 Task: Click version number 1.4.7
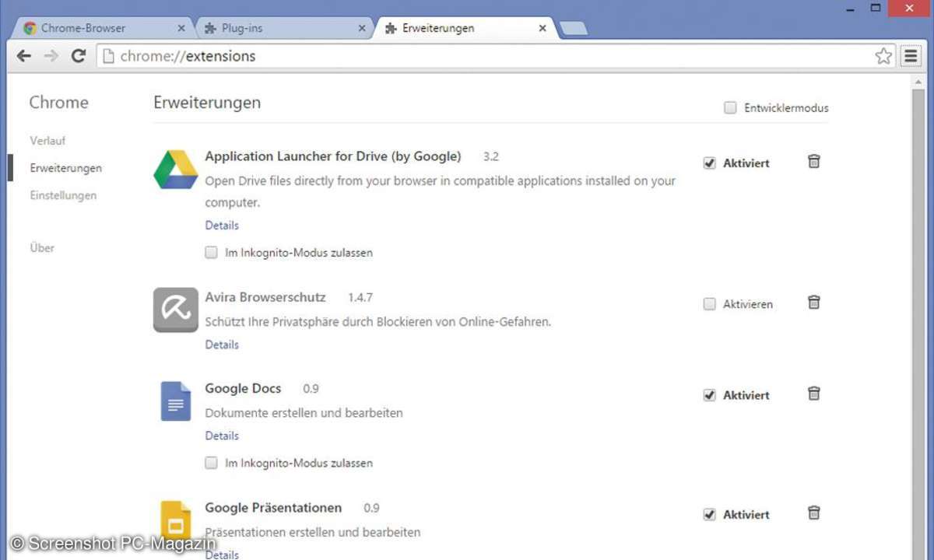360,297
